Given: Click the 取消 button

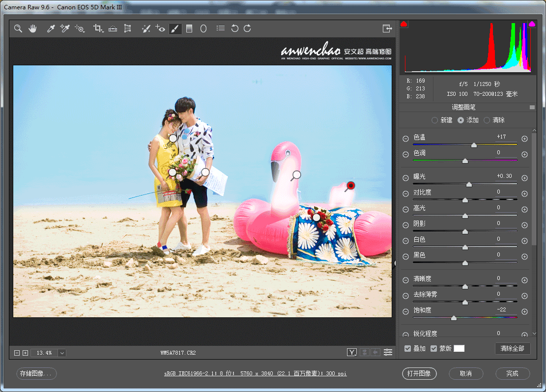Looking at the screenshot, I should [466, 373].
